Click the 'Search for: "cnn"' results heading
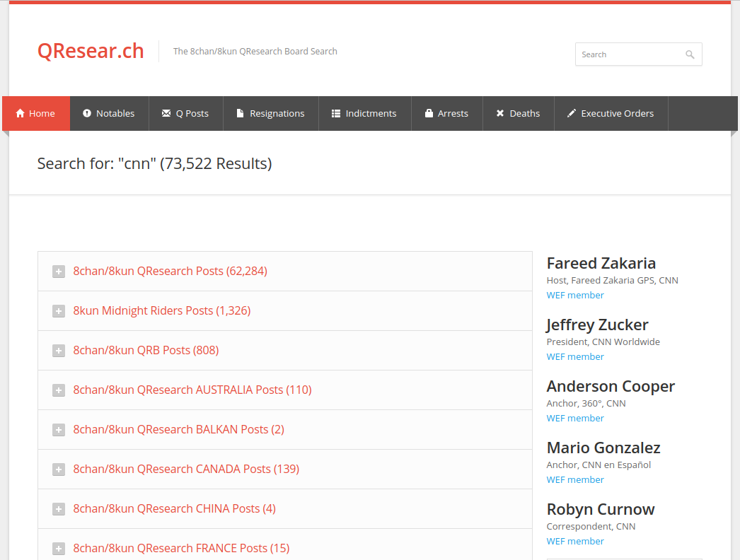740x560 pixels. click(154, 164)
